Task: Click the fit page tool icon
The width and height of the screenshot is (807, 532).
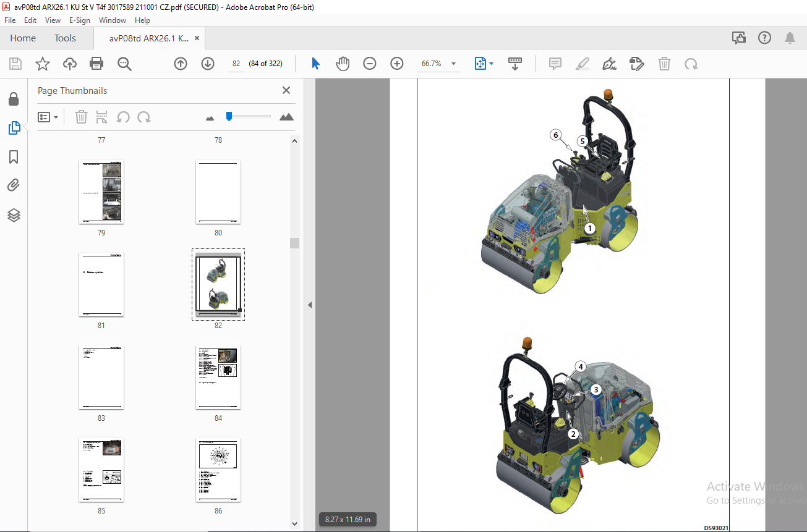Action: pos(480,64)
